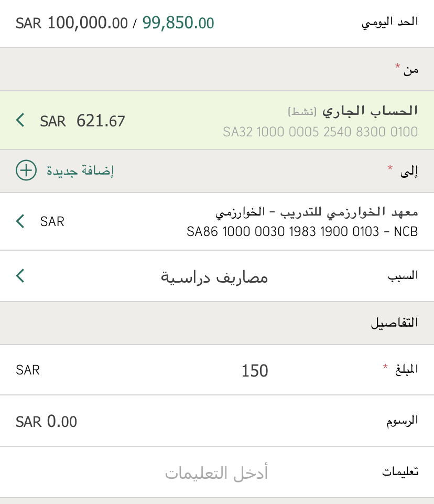Image resolution: width=434 pixels, height=504 pixels.
Task: Click the amount field showing 150
Action: click(x=255, y=371)
